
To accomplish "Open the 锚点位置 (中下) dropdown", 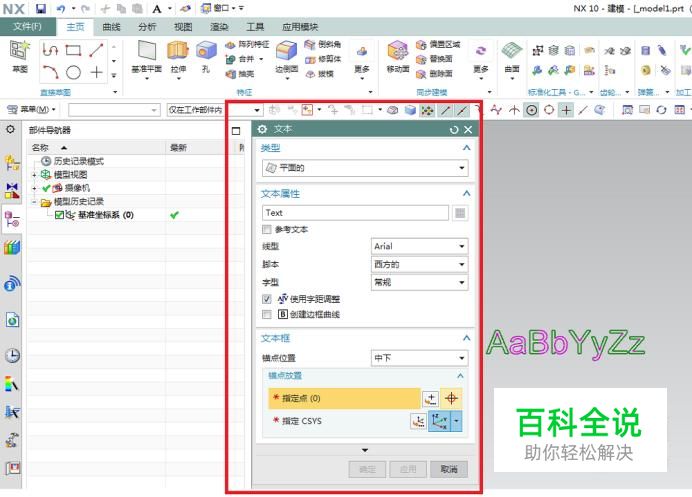I will tap(419, 358).
